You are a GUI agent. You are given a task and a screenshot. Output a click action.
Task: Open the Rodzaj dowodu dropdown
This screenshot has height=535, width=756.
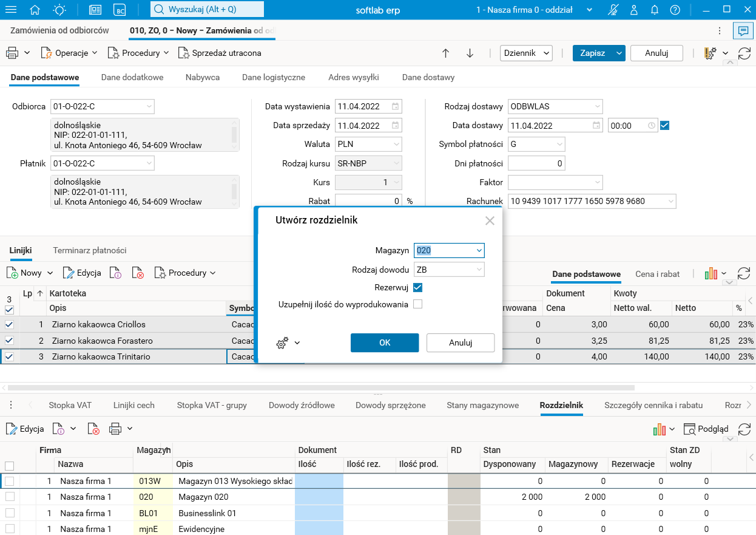(x=479, y=270)
